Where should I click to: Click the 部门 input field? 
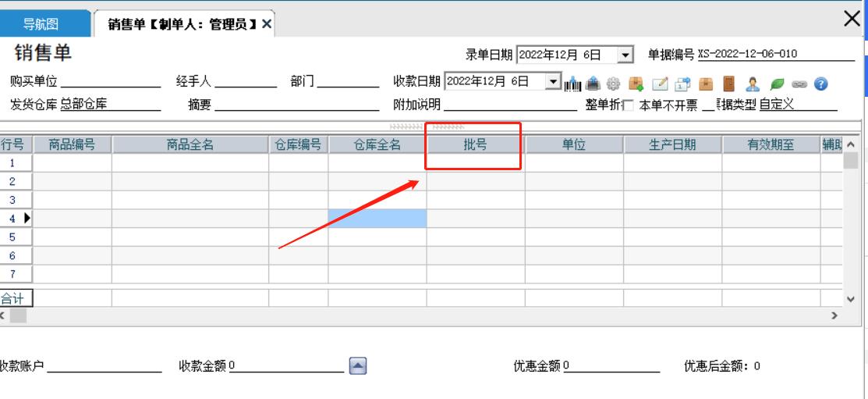coord(348,82)
